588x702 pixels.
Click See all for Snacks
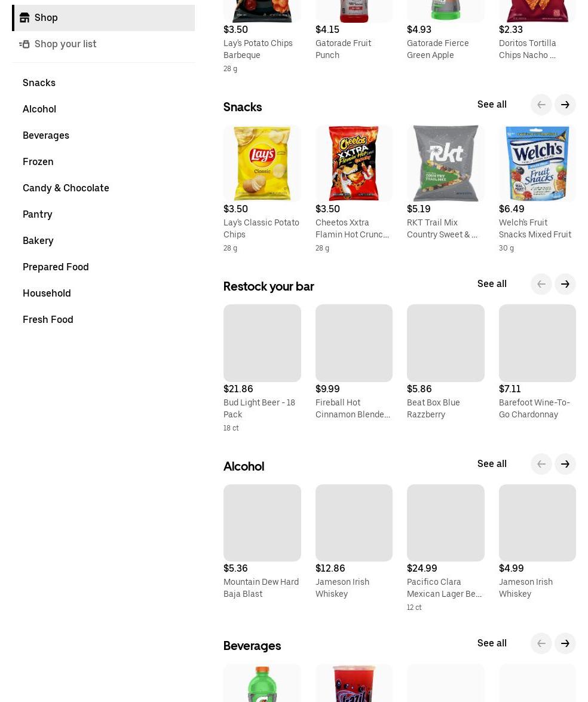click(x=492, y=104)
